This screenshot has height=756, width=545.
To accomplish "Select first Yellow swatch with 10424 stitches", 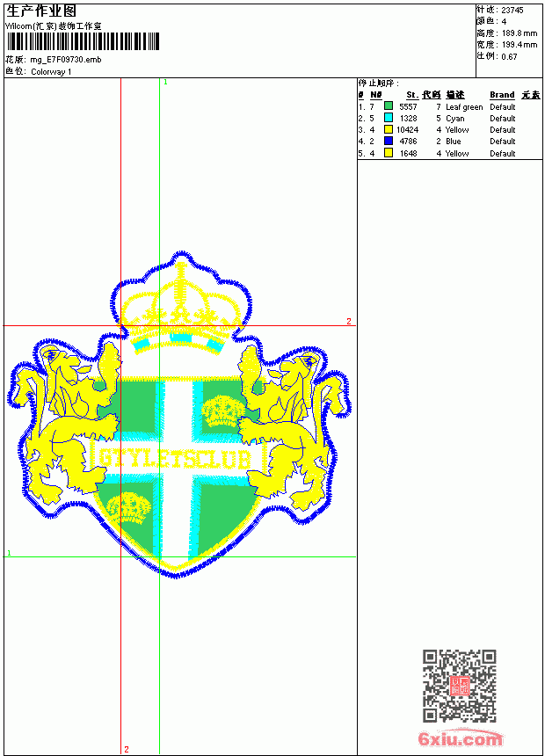I will tap(389, 129).
